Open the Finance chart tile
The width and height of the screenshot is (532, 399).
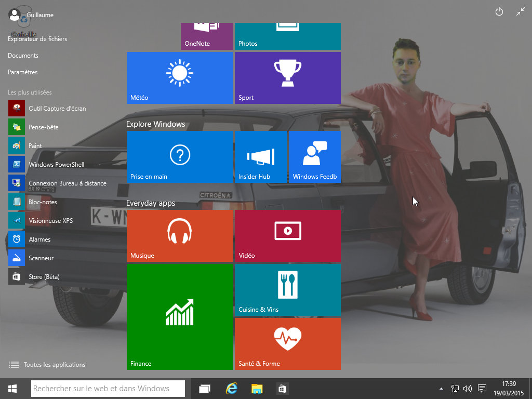click(179, 316)
